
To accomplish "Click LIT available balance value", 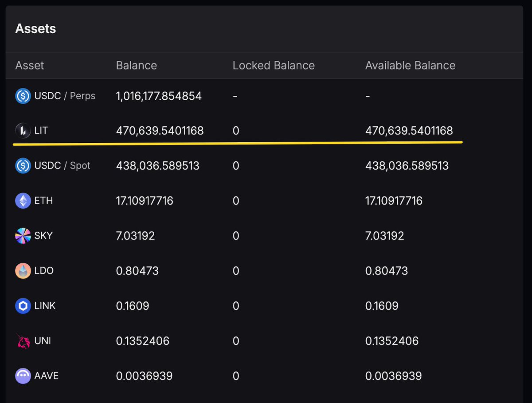I will pos(409,131).
